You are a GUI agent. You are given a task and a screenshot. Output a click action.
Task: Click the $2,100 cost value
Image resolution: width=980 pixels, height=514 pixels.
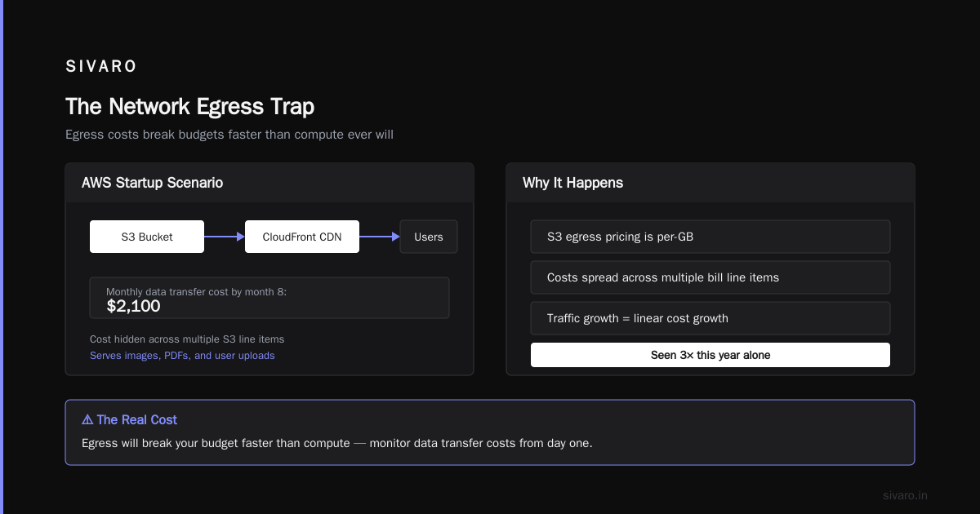pyautogui.click(x=134, y=307)
